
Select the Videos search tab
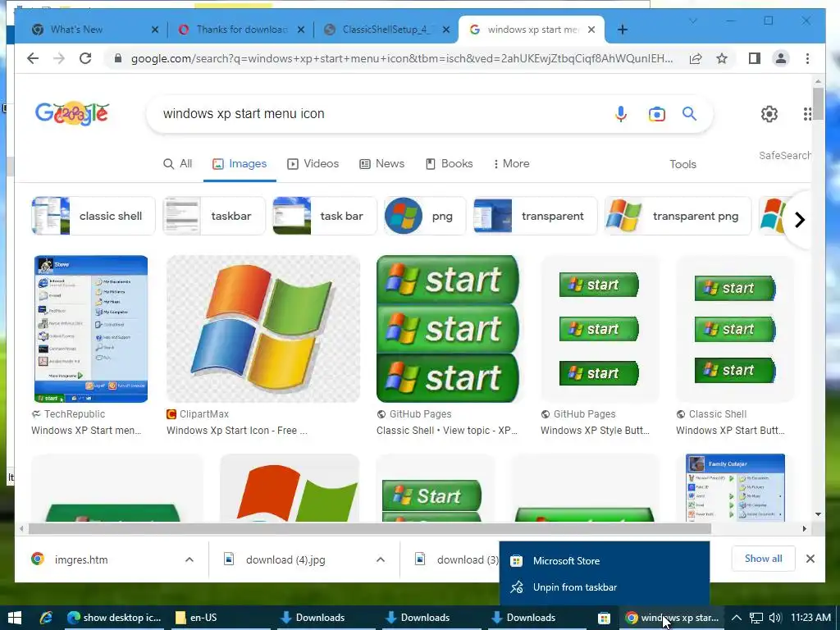(x=313, y=164)
